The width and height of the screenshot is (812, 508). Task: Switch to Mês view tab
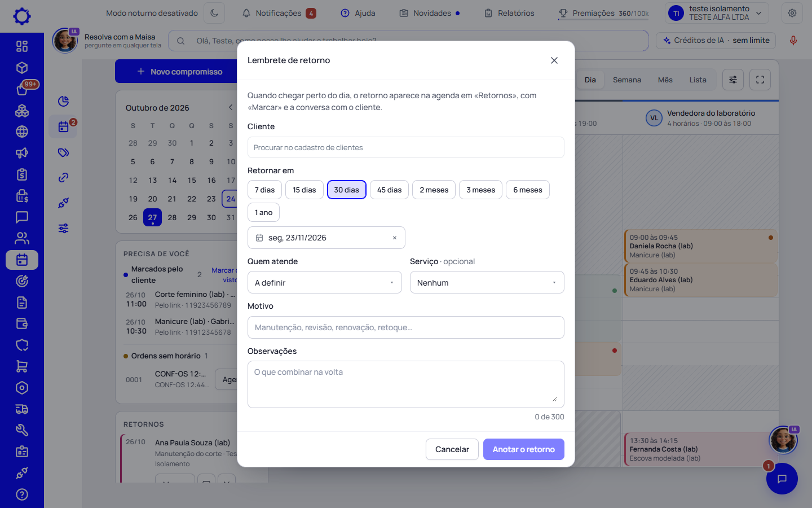(665, 80)
